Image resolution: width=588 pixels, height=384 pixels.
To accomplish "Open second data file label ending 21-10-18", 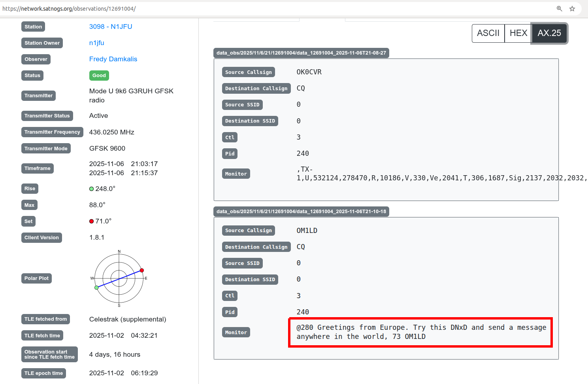I will tap(301, 212).
